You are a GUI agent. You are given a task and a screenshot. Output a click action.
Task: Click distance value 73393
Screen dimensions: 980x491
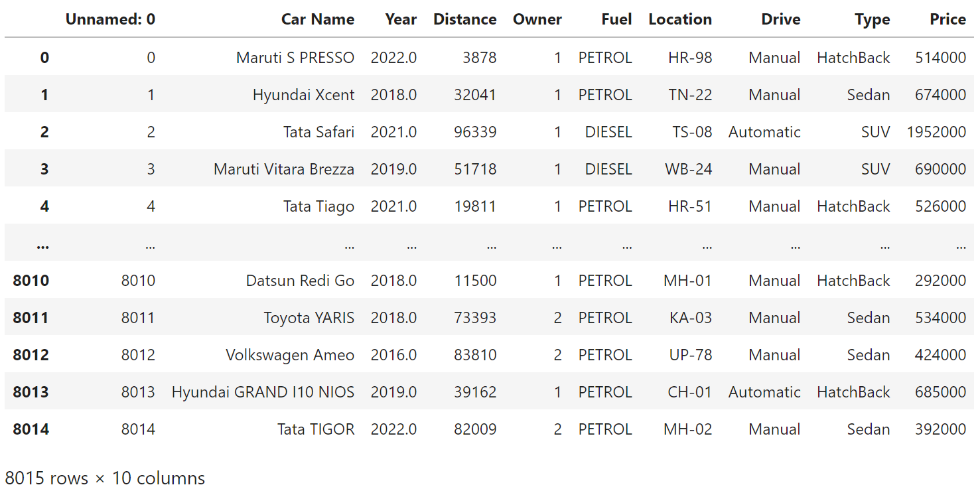[x=476, y=318]
